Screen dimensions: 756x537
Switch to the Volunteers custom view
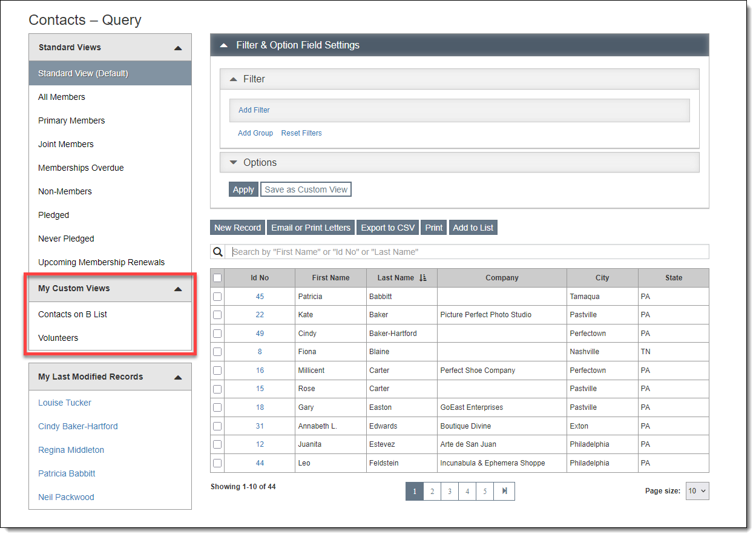point(58,338)
